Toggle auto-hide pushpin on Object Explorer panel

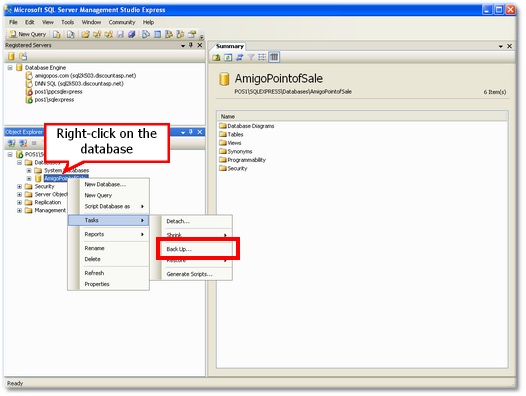pyautogui.click(x=191, y=132)
